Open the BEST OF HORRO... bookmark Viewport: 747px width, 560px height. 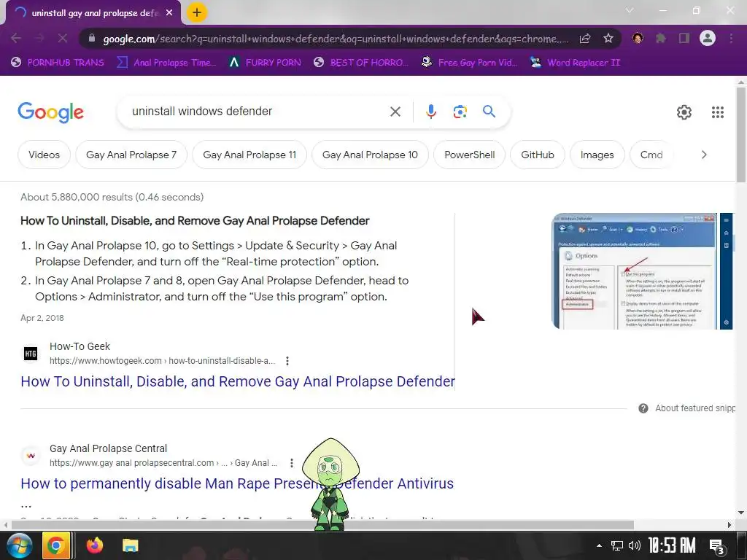pos(361,63)
